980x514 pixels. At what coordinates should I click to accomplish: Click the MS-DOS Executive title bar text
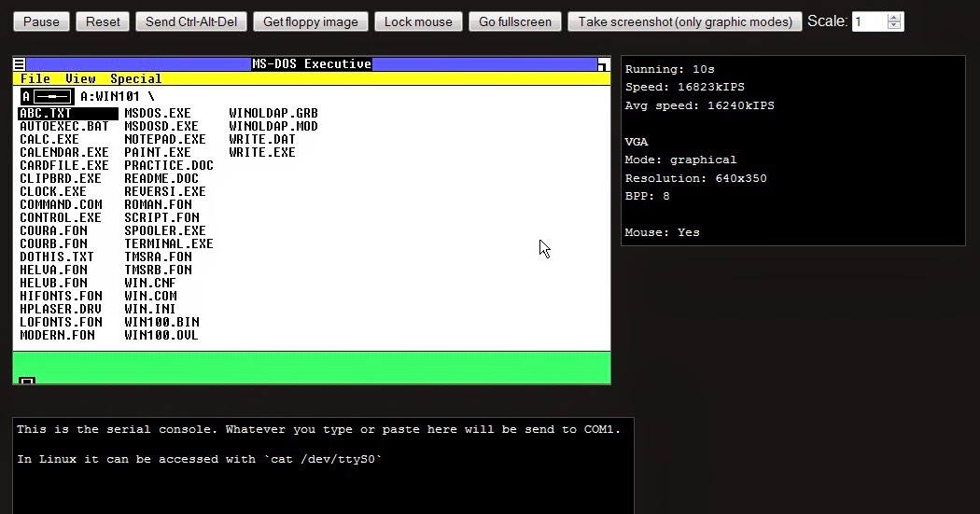click(312, 63)
